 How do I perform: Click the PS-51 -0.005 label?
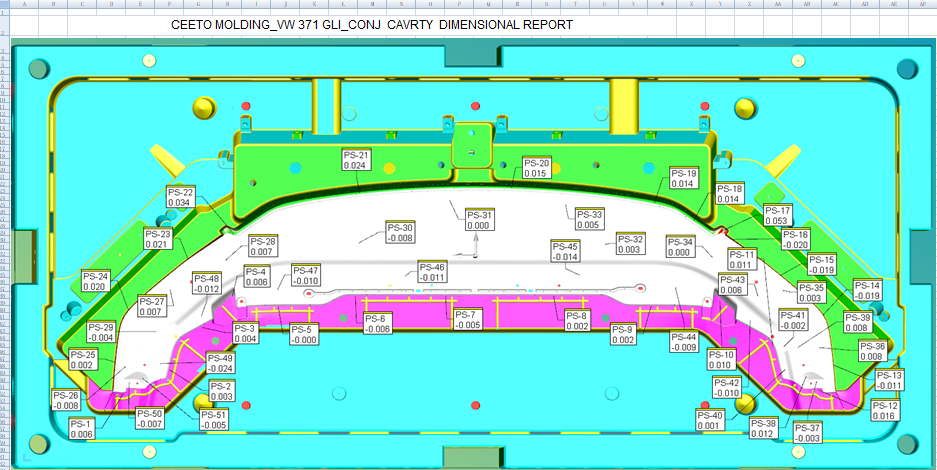tap(216, 420)
